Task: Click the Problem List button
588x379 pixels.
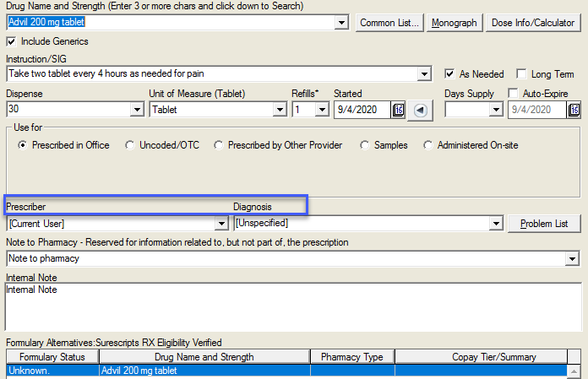Action: 544,224
